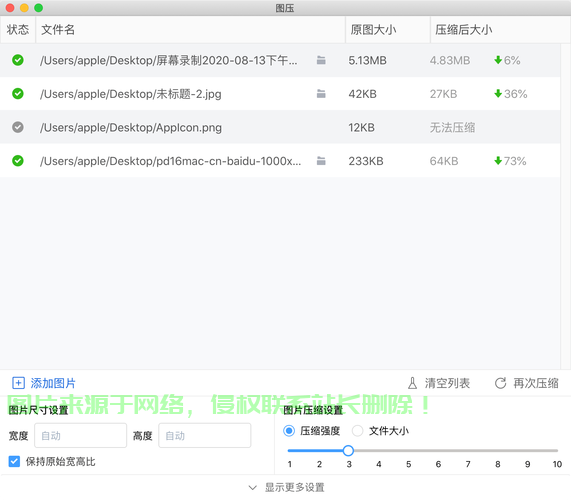
Task: Open folder icon for 屏幕录制2020-08-13 file
Action: coord(321,60)
